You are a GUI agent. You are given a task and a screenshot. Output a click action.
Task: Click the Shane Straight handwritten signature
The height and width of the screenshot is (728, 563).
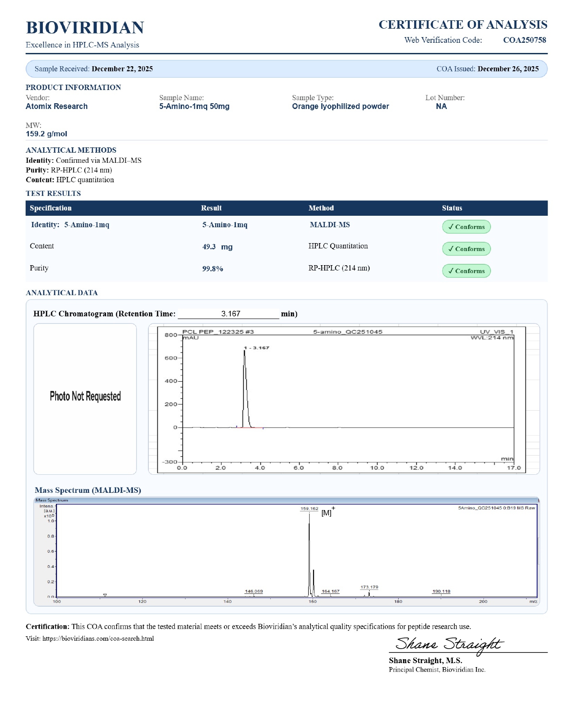(448, 644)
